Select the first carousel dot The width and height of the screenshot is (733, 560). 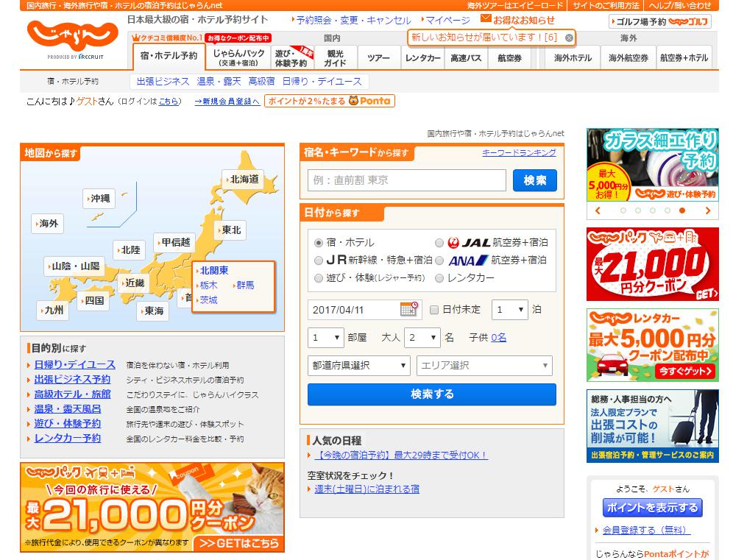[x=623, y=210]
